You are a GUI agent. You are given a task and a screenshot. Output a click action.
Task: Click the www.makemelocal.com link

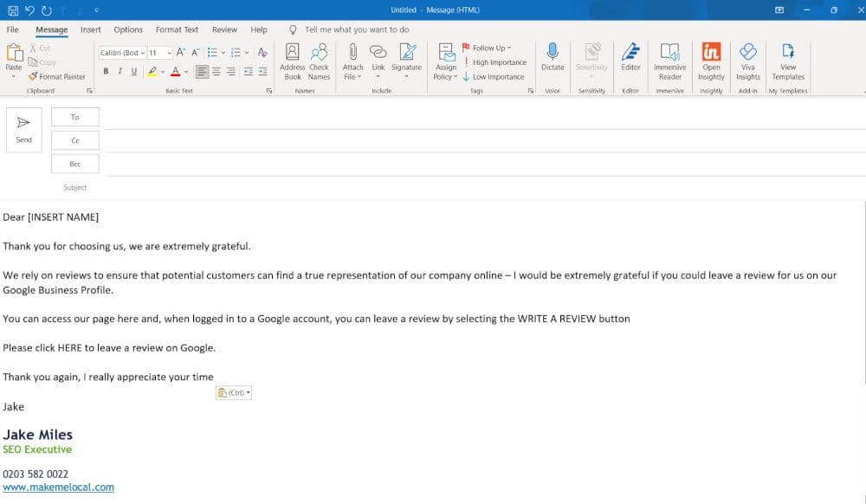(x=58, y=488)
